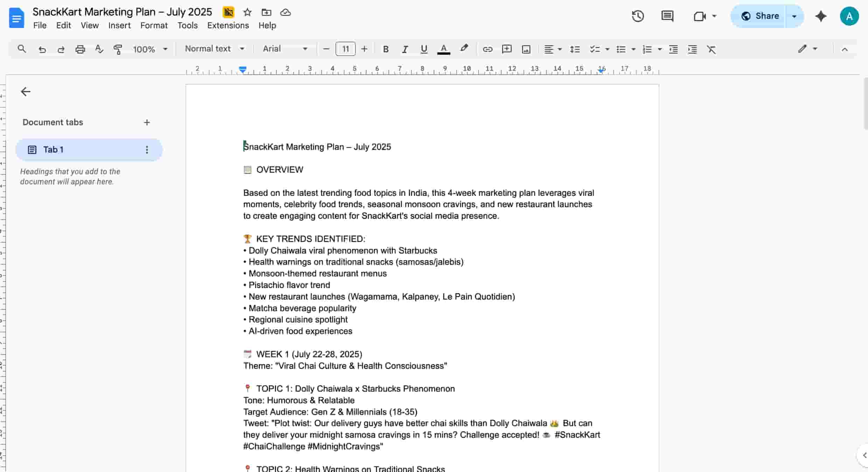This screenshot has height=472, width=868.
Task: Open Tab 1 options menu
Action: pos(147,150)
